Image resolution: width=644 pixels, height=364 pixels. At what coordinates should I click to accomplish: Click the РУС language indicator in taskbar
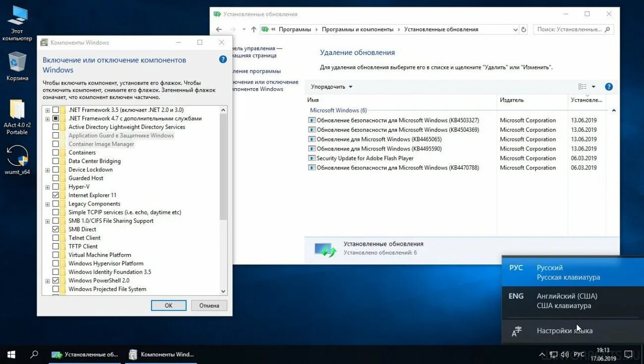[579, 355]
